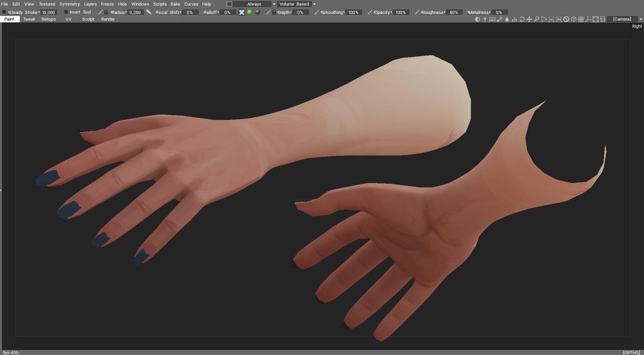Screen dimensions: 644x355
Task: Enable the Invert Tool checkbox
Action: 66,12
